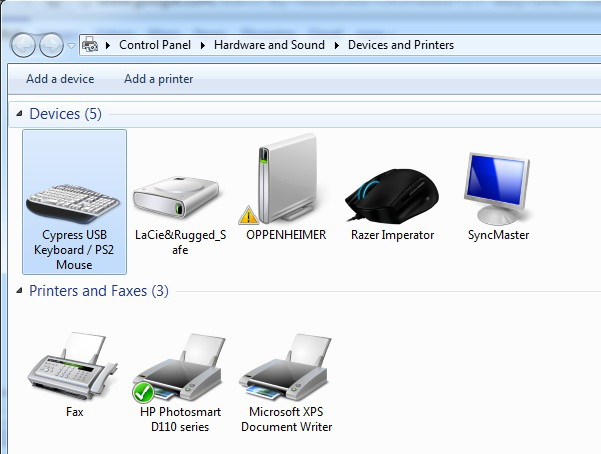Click the green default-printer checkmark badge

143,393
